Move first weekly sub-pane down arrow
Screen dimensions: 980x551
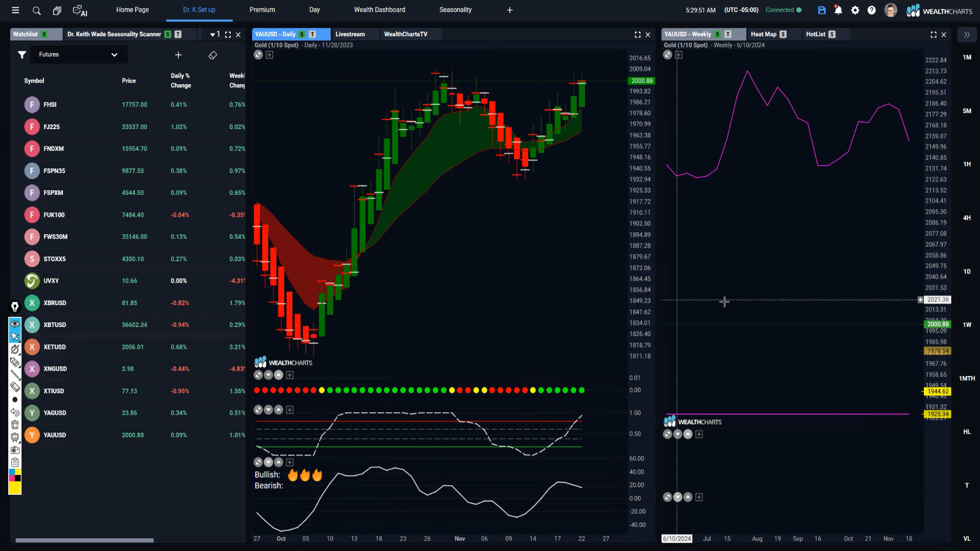click(x=678, y=434)
